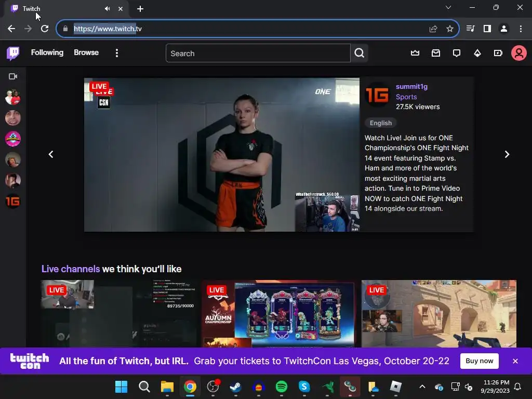Viewport: 532px width, 399px height.
Task: Open Windows taskbar search
Action: (x=144, y=387)
